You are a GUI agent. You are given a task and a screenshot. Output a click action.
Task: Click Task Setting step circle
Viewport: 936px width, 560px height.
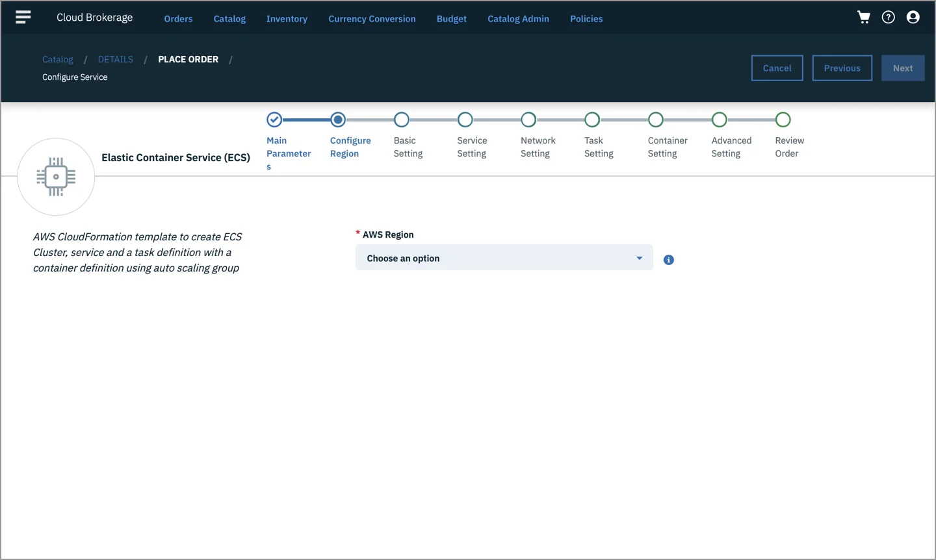point(592,120)
